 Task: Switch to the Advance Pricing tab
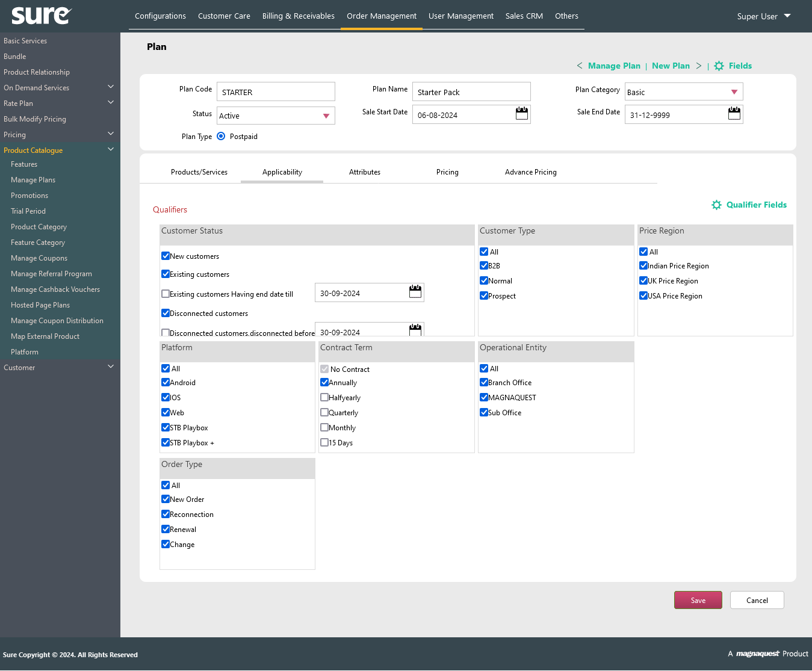pyautogui.click(x=531, y=172)
